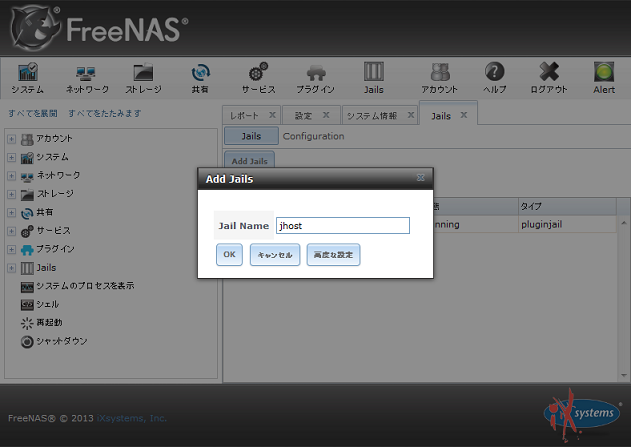Select 共有 icon in sidebar tree
This screenshot has width=631, height=447.
[x=27, y=213]
